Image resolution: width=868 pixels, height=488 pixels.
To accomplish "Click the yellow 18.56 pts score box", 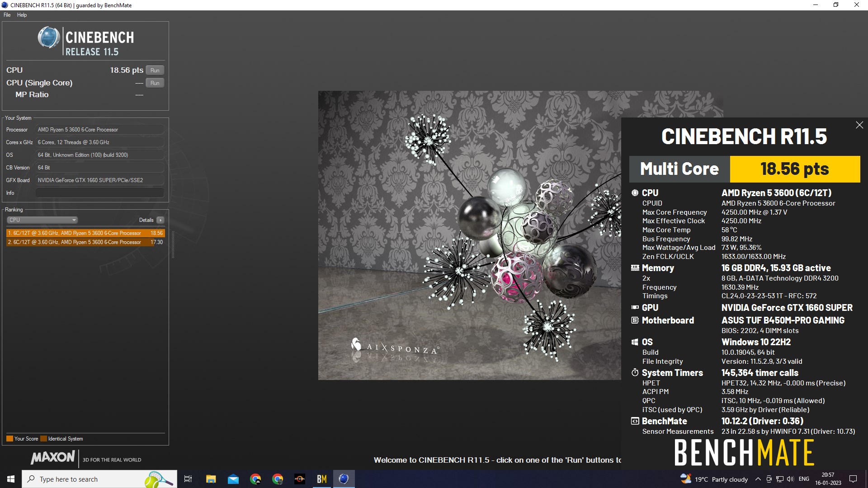I will [x=795, y=169].
